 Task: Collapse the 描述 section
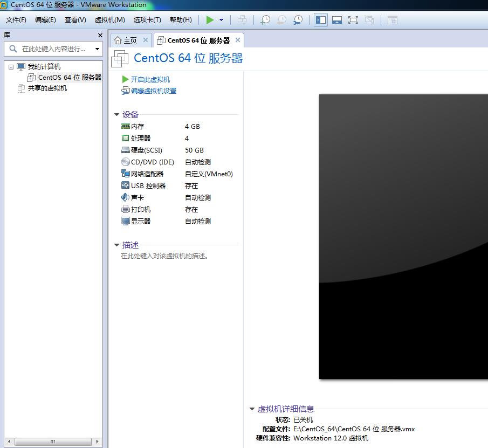pos(116,245)
